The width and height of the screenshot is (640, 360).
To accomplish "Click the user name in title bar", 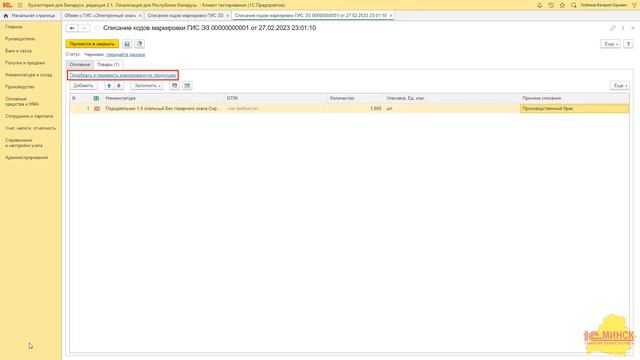I will (604, 5).
